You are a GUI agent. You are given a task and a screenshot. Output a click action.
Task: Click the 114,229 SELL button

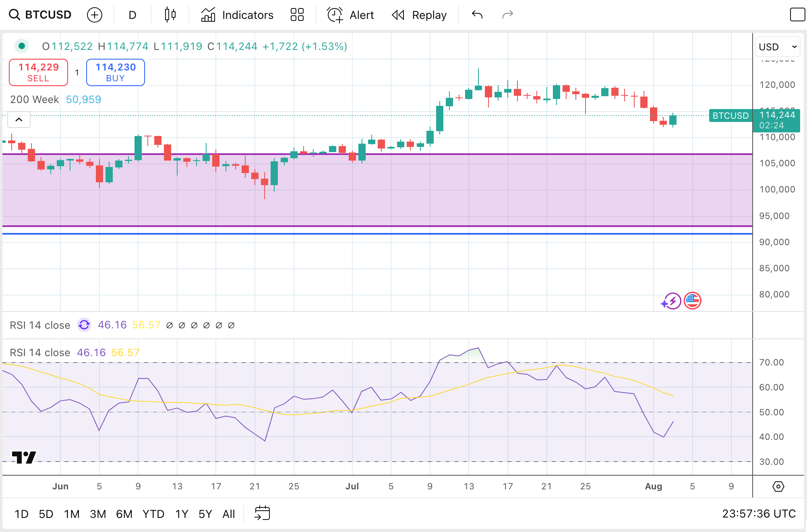[38, 72]
